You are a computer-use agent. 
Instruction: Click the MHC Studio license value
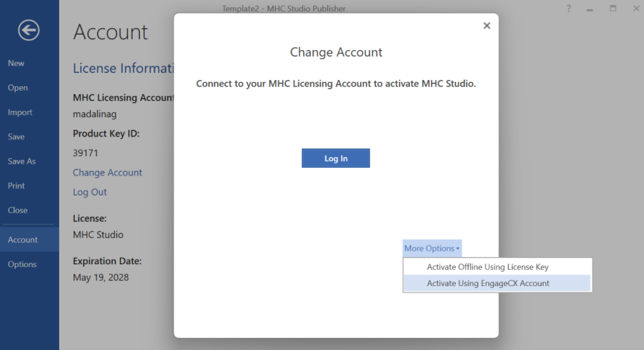tap(98, 235)
